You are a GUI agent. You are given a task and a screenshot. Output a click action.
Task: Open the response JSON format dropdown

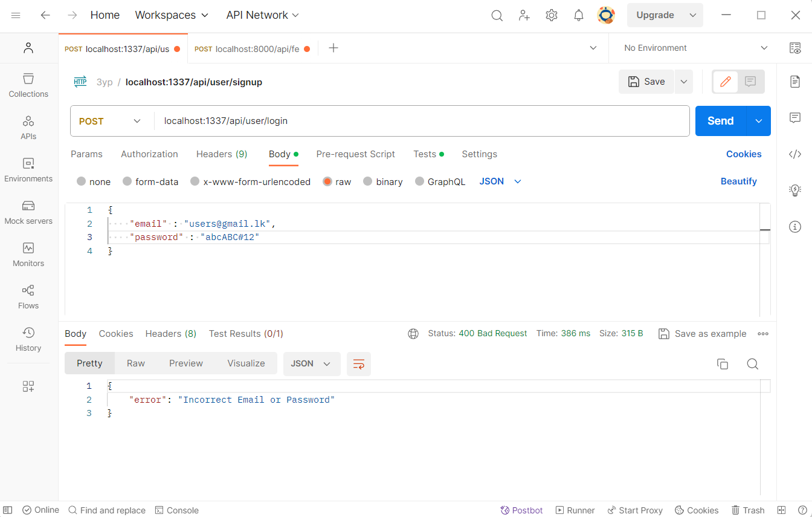click(x=312, y=364)
